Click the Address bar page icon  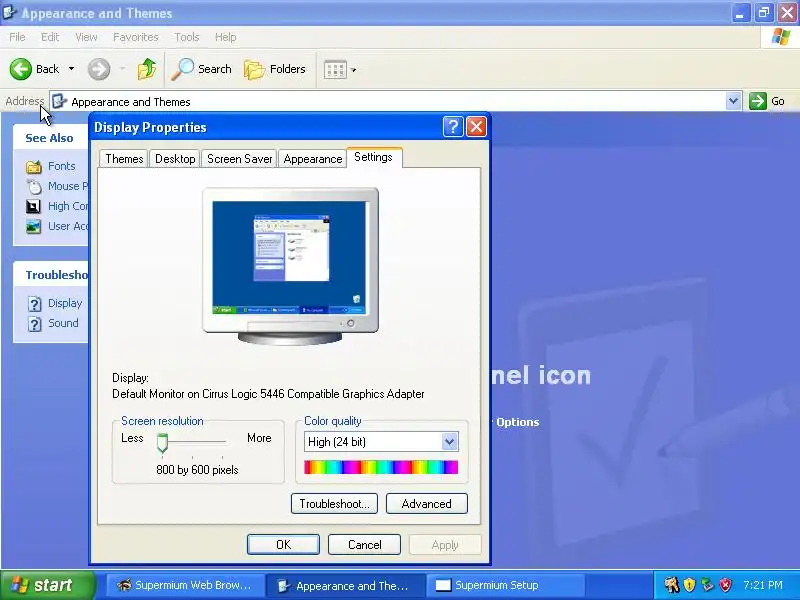[59, 101]
